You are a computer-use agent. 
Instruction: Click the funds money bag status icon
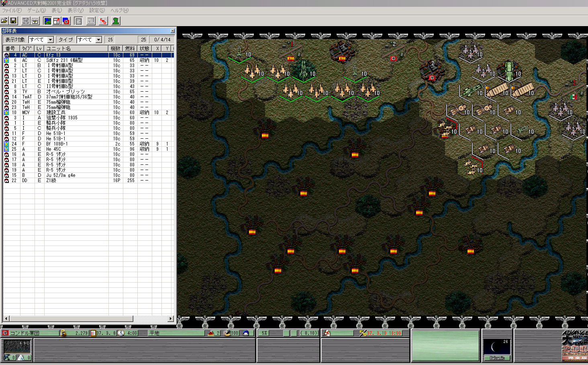[x=63, y=333]
